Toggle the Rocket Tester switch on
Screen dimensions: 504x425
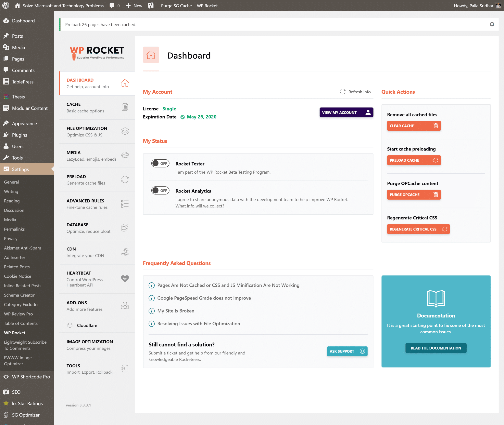(160, 164)
